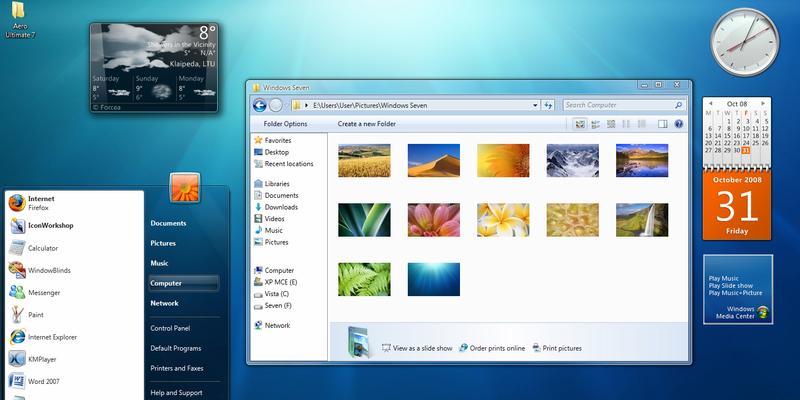The image size is (800, 400).
Task: Select the tiles view icon in toolbar
Action: [595, 124]
